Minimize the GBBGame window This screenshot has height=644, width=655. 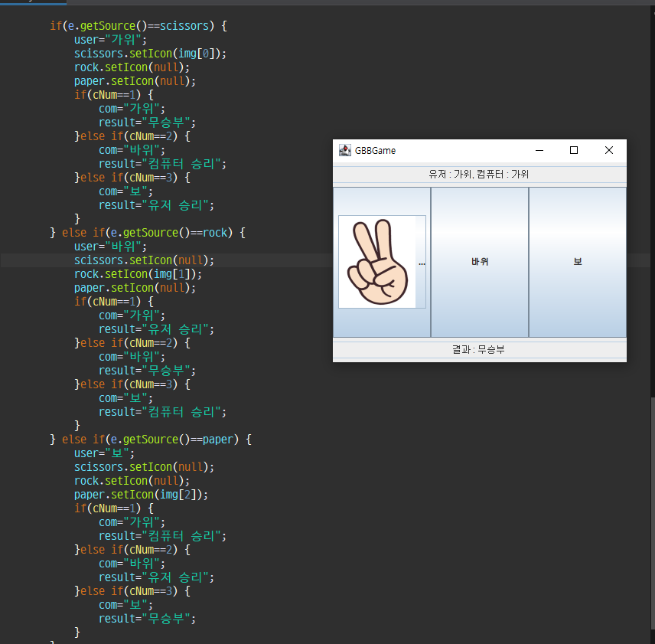coord(539,150)
